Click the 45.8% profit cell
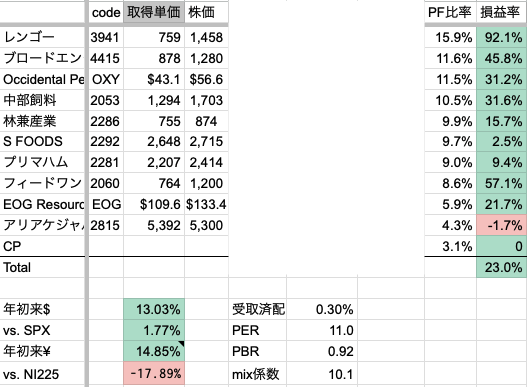527x387 pixels. coord(501,59)
